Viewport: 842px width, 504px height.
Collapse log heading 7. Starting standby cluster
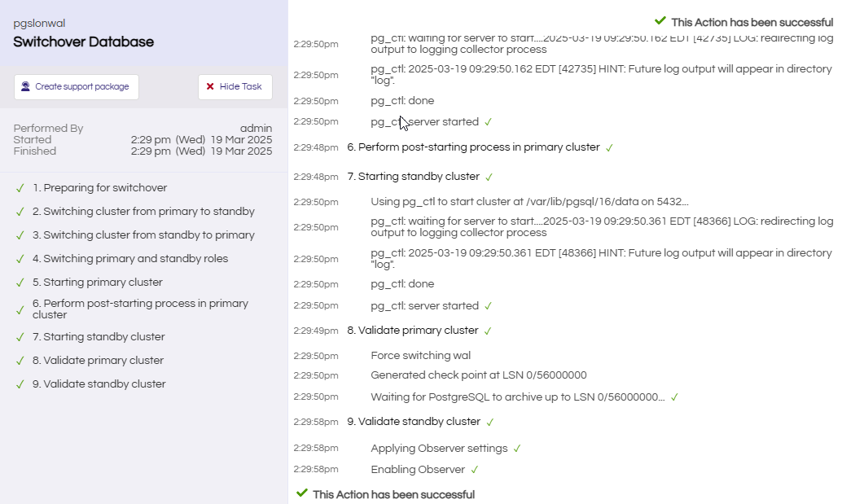pyautogui.click(x=413, y=177)
